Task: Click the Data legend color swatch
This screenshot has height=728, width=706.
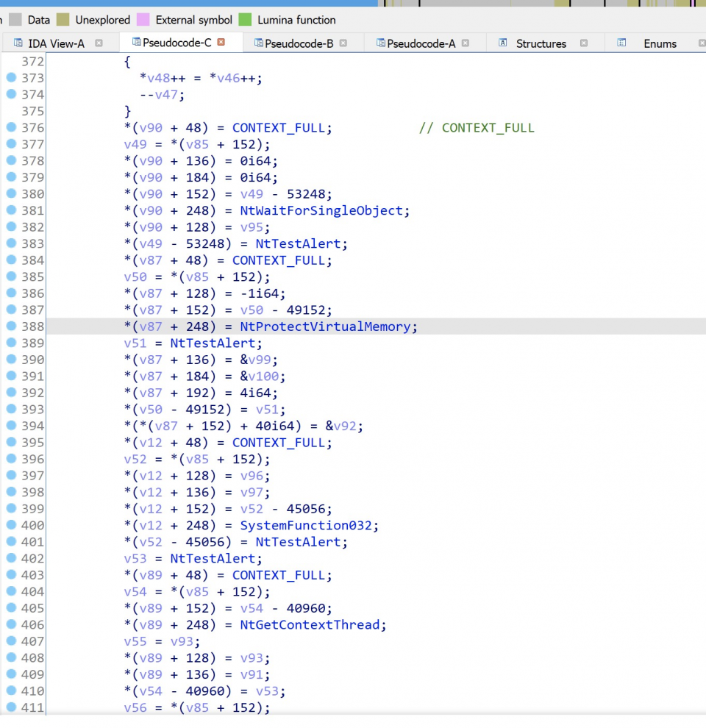Action: (15, 20)
